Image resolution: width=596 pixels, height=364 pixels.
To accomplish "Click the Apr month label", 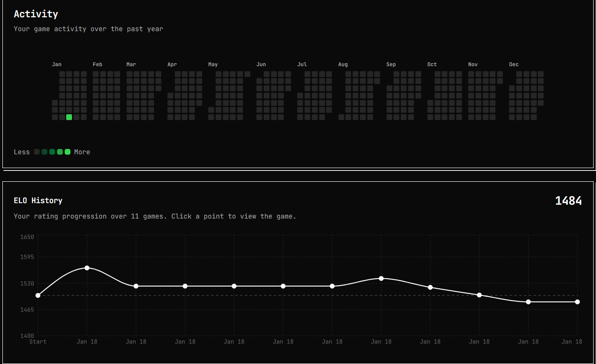I will [x=172, y=64].
